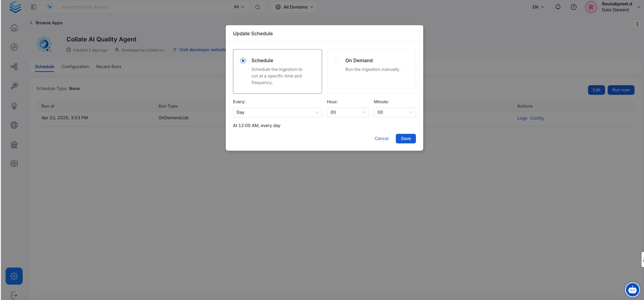Open the help question mark icon
Screen dimensions: 644x300
(x=574, y=7)
